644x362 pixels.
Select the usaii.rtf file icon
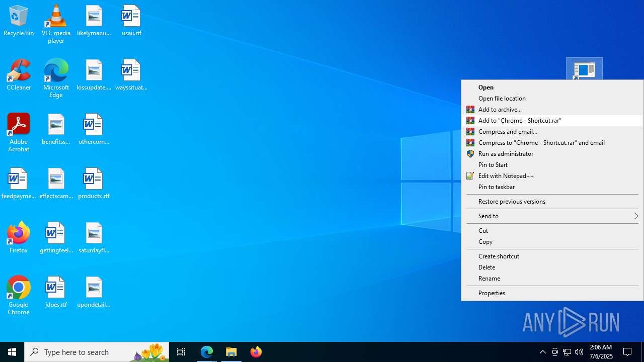(x=131, y=21)
